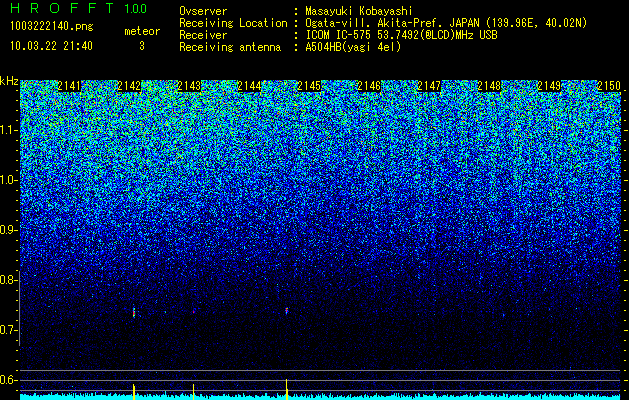Click the Receiving antenna label
The height and width of the screenshot is (400, 629).
tap(230, 47)
